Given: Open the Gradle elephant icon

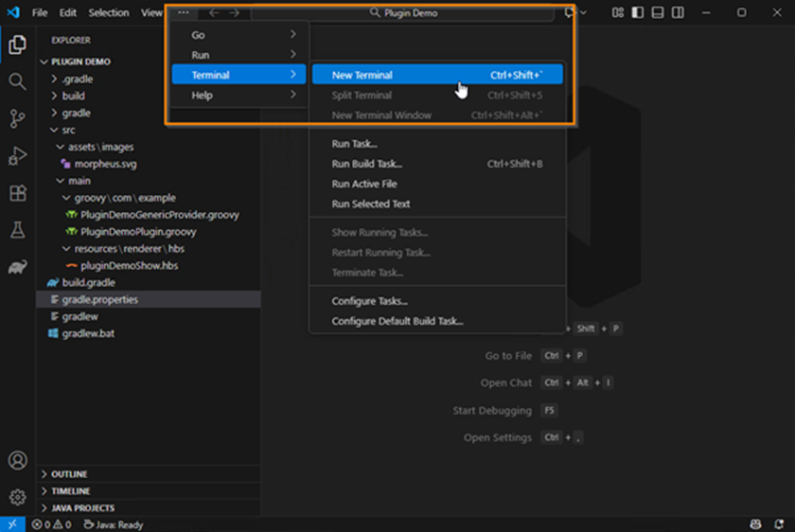Looking at the screenshot, I should tap(17, 267).
